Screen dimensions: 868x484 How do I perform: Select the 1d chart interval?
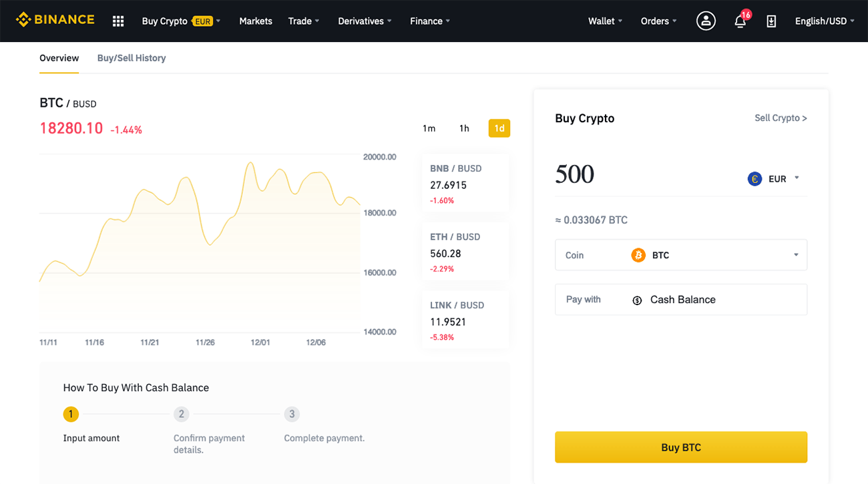tap(499, 128)
